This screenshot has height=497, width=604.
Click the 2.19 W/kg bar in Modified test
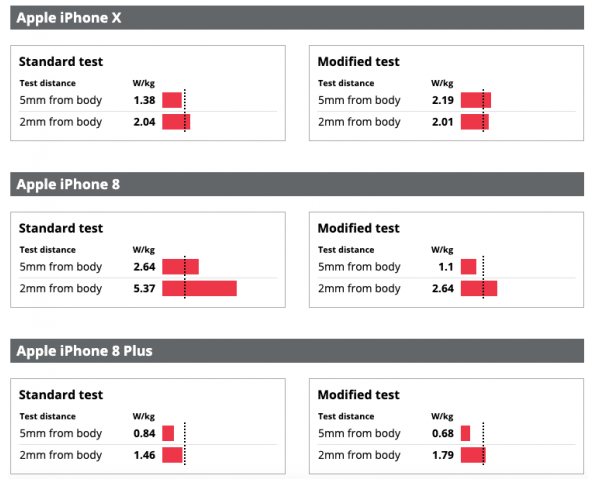tap(476, 100)
